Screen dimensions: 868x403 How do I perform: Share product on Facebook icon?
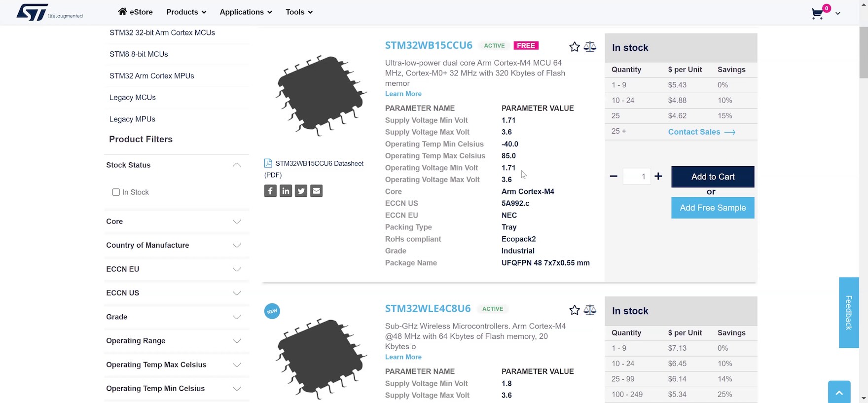pos(270,191)
